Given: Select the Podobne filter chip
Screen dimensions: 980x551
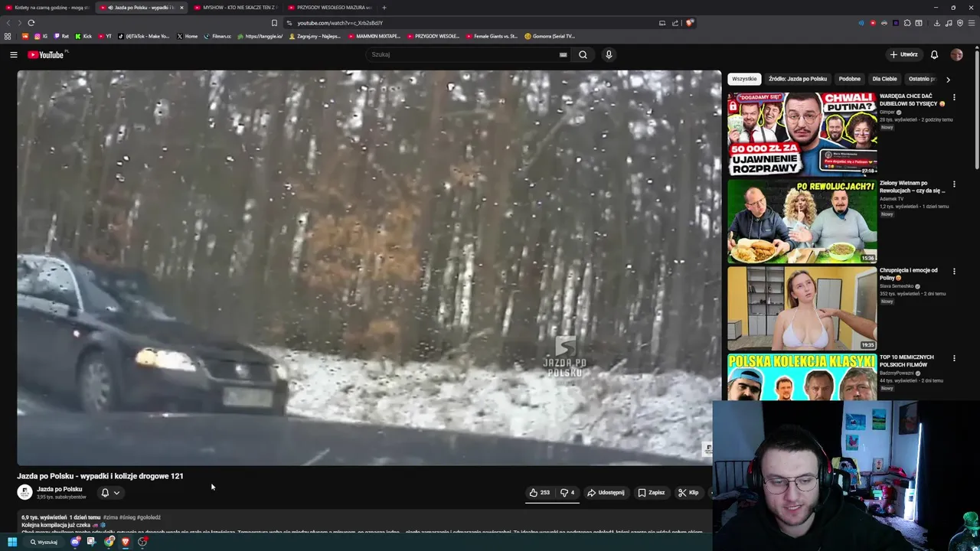Looking at the screenshot, I should (849, 79).
